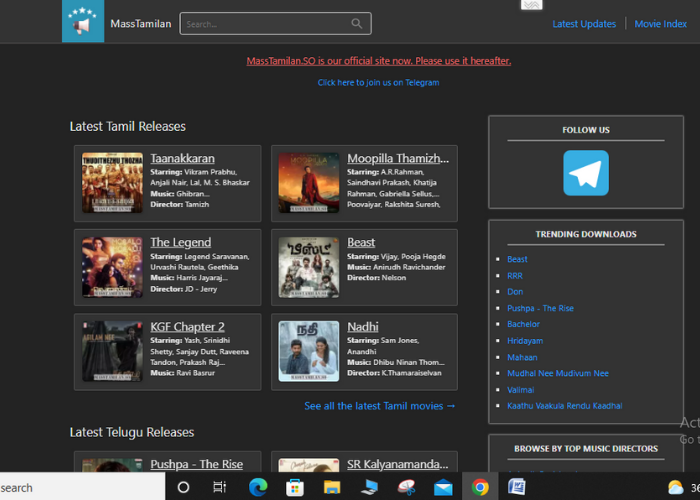Open the Movie Index page
This screenshot has width=700, height=500.
(660, 24)
